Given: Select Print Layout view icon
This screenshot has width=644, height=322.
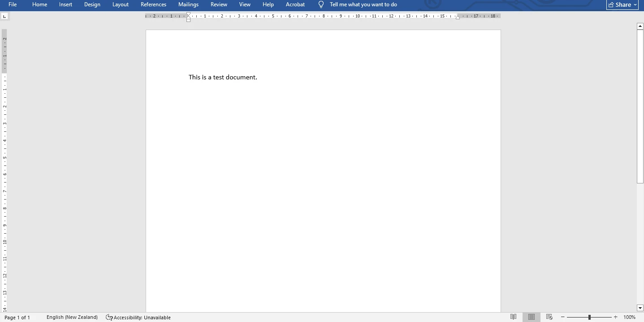Looking at the screenshot, I should (x=532, y=317).
